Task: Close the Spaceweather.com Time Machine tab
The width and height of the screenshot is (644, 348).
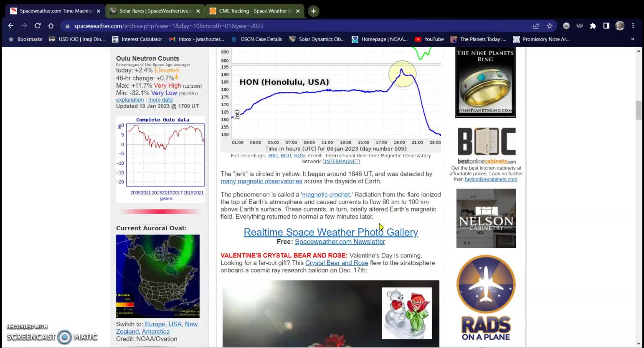Action: click(99, 11)
